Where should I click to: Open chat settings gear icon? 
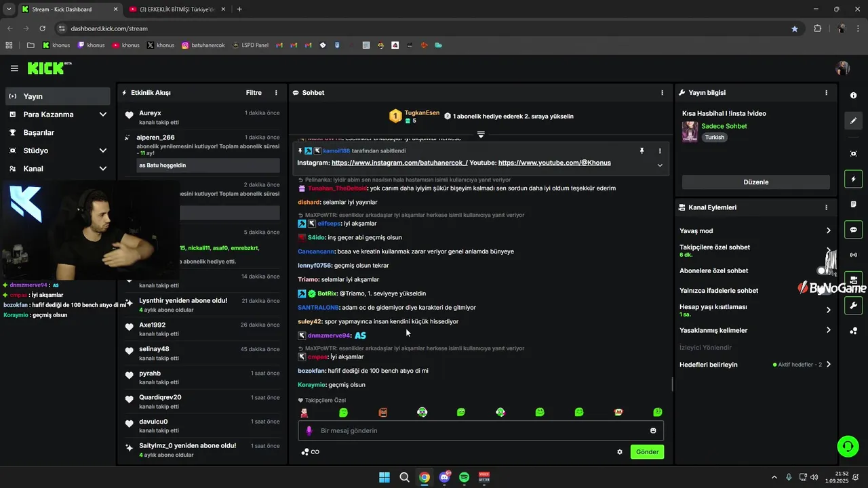[619, 452]
